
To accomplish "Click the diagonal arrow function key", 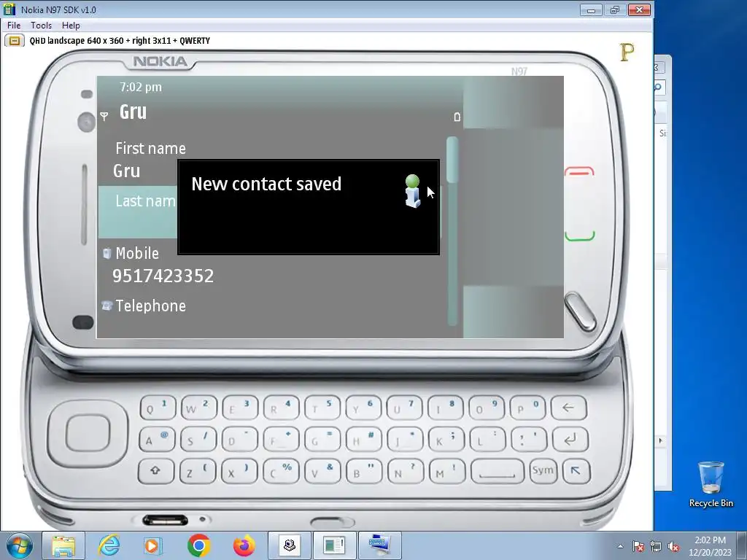I will coord(576,471).
